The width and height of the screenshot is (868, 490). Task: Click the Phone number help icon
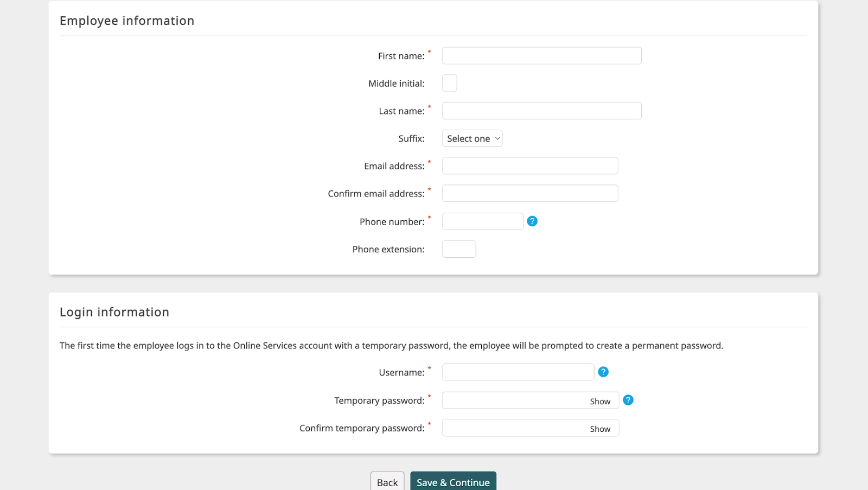click(532, 221)
